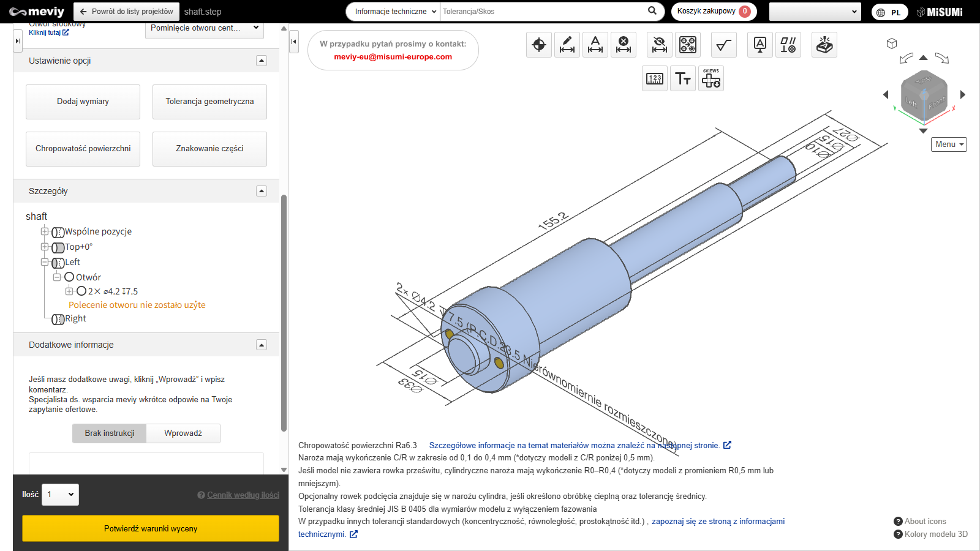Click the text size Tt icon
Viewport: 980px width, 551px height.
[683, 79]
